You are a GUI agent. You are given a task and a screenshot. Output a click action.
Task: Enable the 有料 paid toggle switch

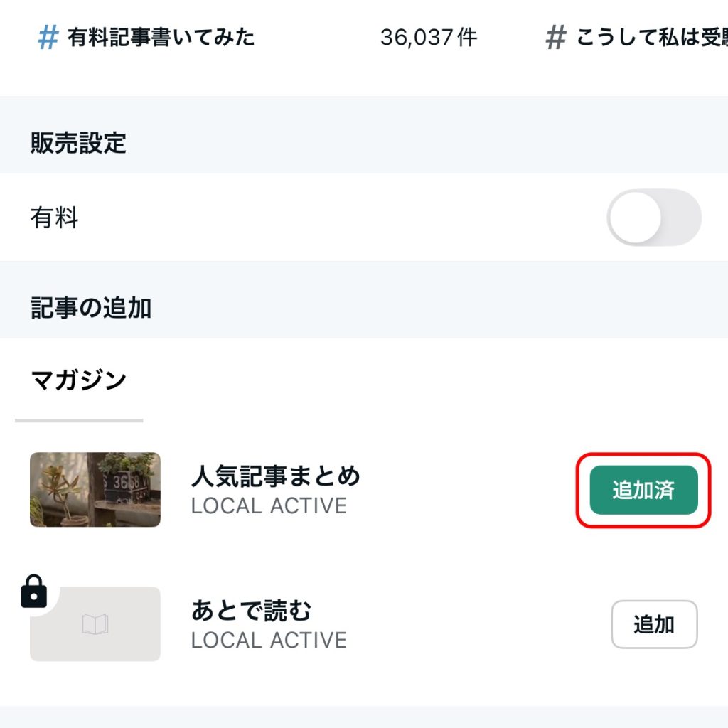tap(654, 218)
